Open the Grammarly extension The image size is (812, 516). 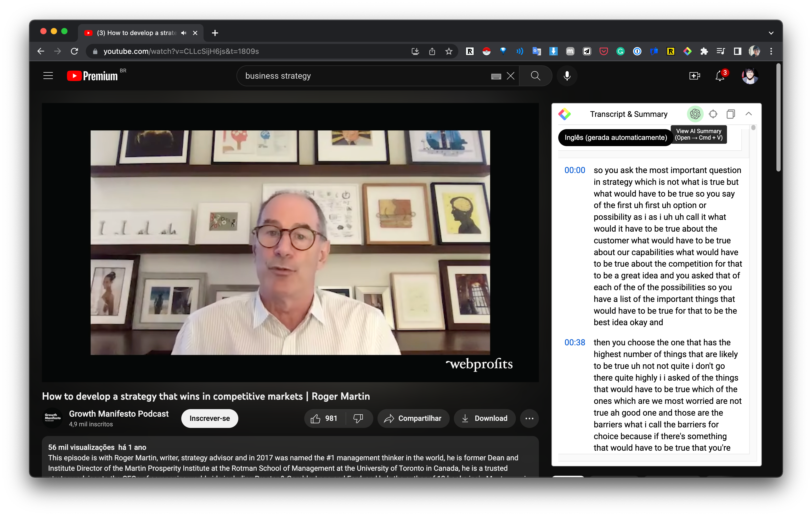pyautogui.click(x=621, y=51)
